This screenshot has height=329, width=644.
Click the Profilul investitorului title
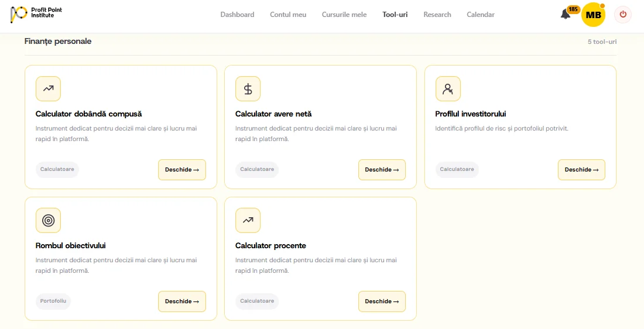pos(471,114)
